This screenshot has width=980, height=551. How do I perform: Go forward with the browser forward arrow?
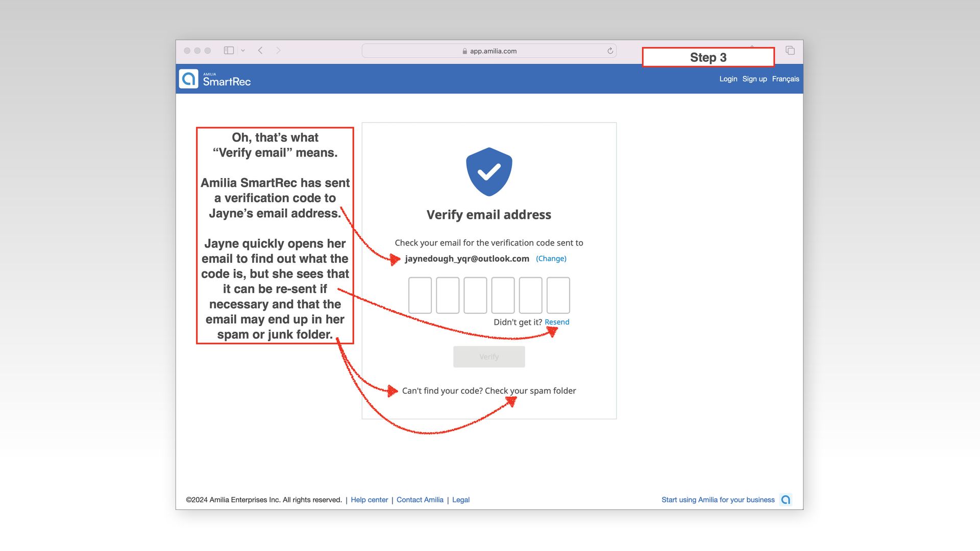click(x=278, y=51)
